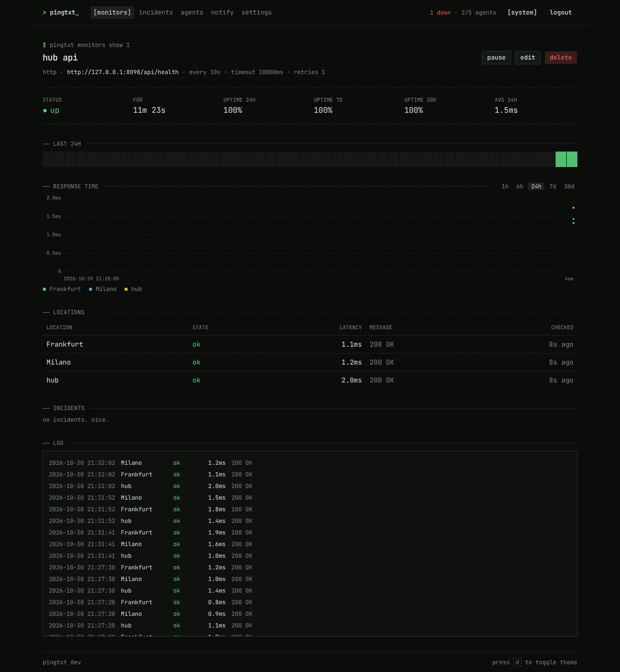620x672 pixels.
Task: Pause the hub api monitor
Action: [496, 58]
